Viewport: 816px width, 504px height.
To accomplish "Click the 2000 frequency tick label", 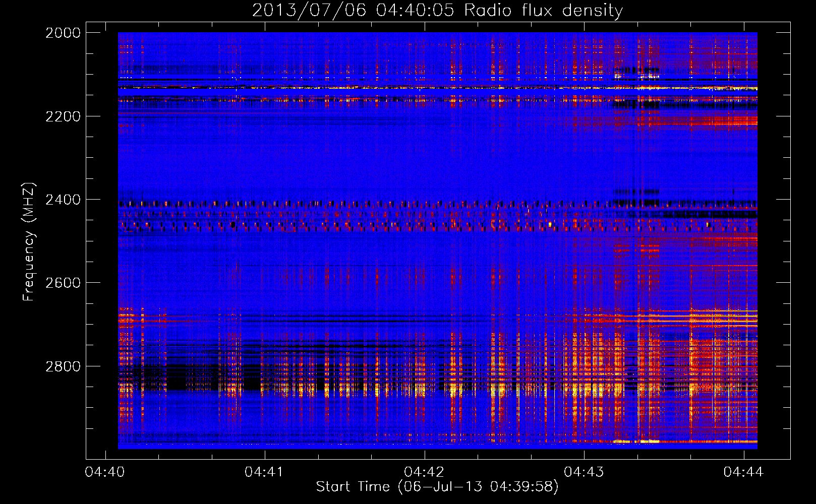I will click(63, 33).
